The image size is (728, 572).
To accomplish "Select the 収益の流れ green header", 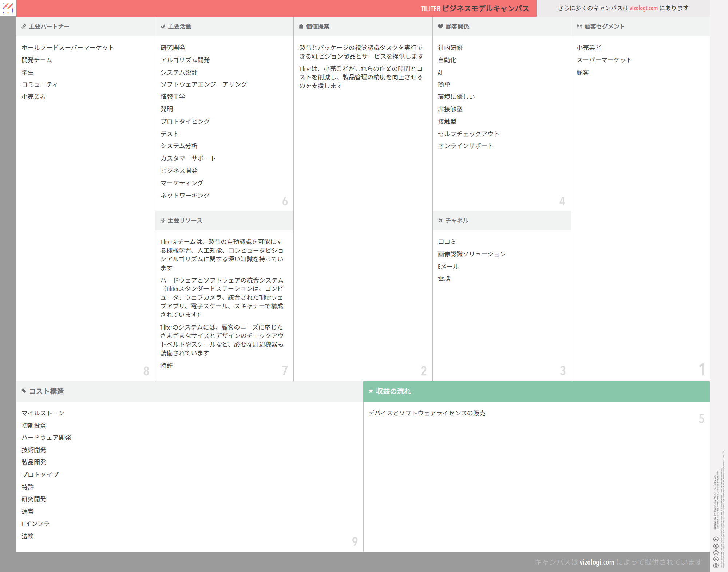I will (393, 391).
